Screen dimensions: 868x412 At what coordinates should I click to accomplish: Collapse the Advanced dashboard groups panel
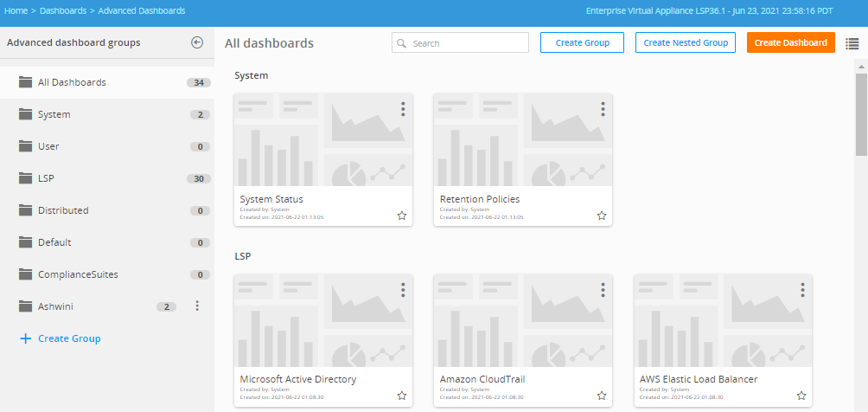[x=197, y=42]
